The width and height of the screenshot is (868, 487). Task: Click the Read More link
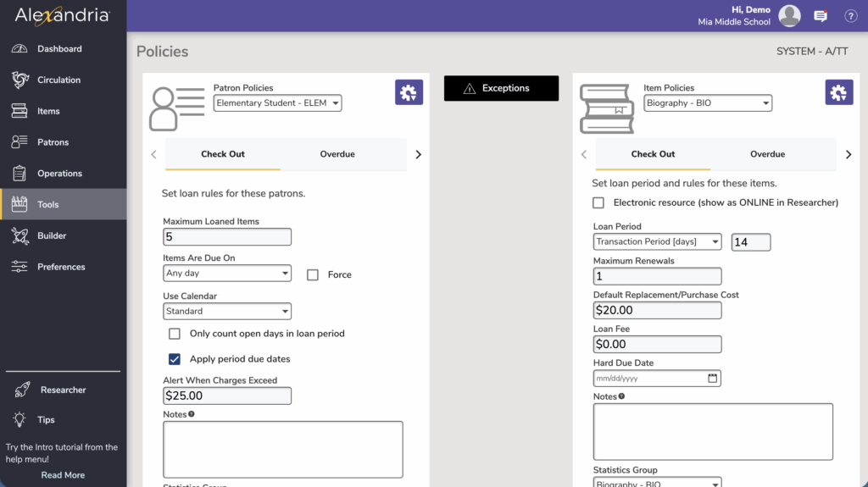pos(63,475)
